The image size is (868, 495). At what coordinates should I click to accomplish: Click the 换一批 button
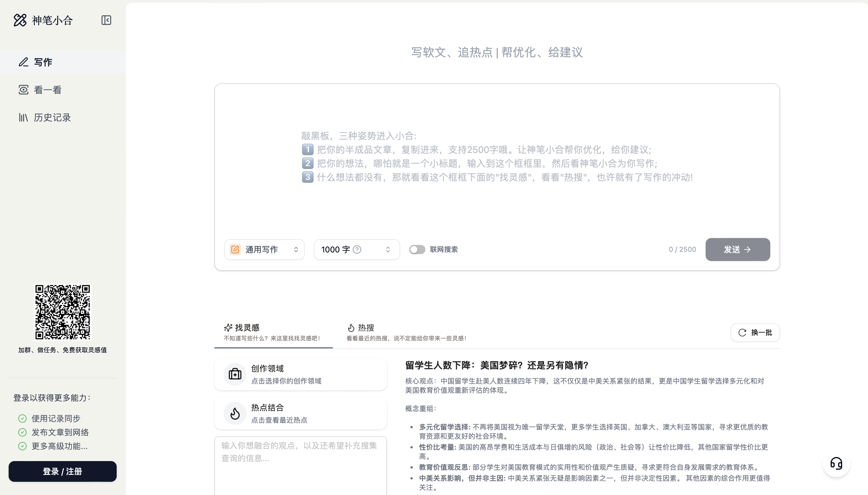755,332
